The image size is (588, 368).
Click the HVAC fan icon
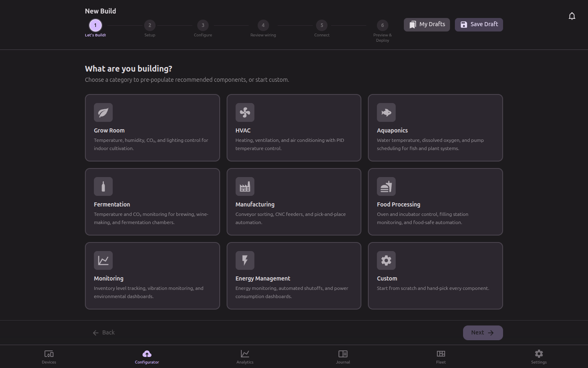coord(245,112)
